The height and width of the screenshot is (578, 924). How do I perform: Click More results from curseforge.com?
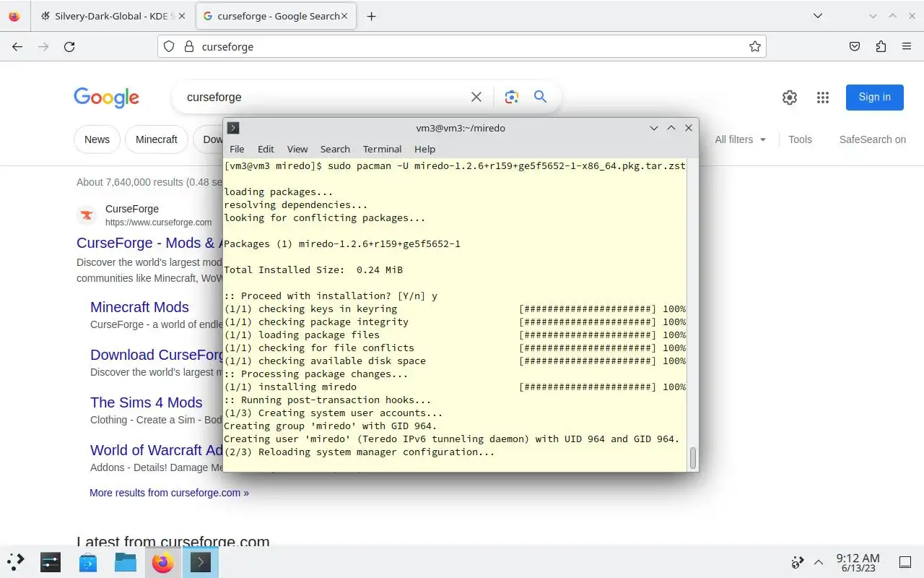169,493
